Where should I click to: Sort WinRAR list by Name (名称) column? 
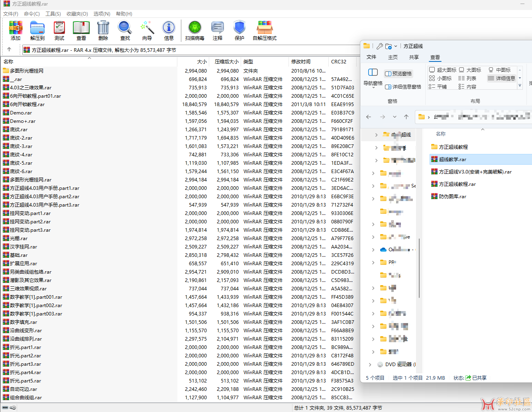coord(89,61)
